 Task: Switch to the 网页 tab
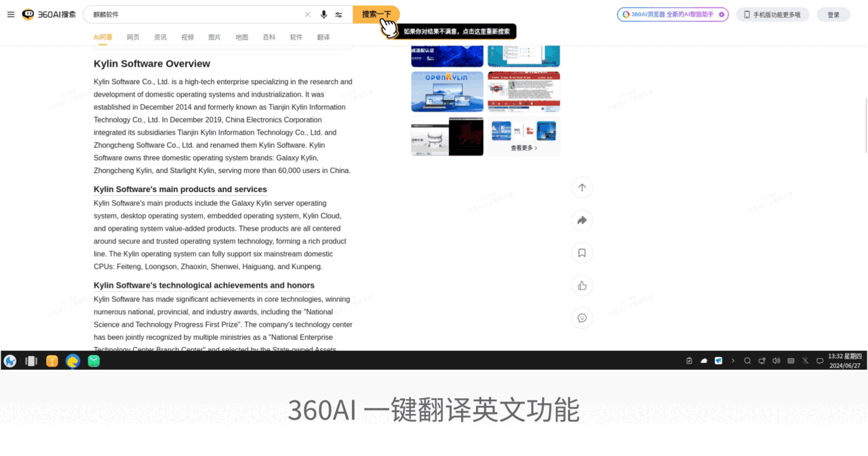click(x=133, y=37)
